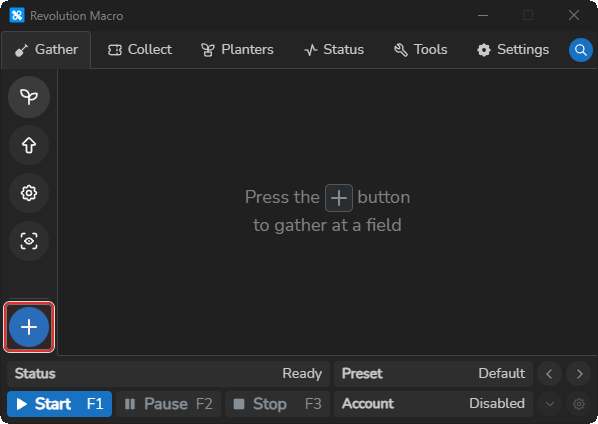Click the Stop F3 button
598x424 pixels.
click(x=277, y=404)
